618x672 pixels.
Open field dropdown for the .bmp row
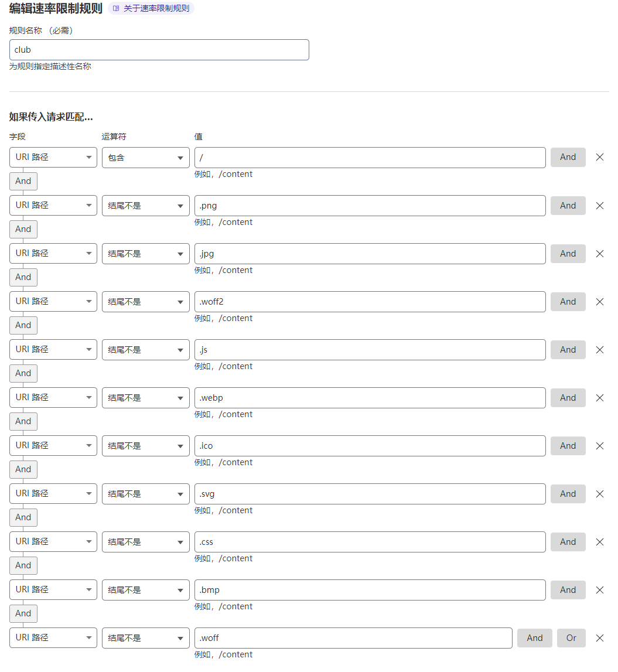(x=53, y=590)
